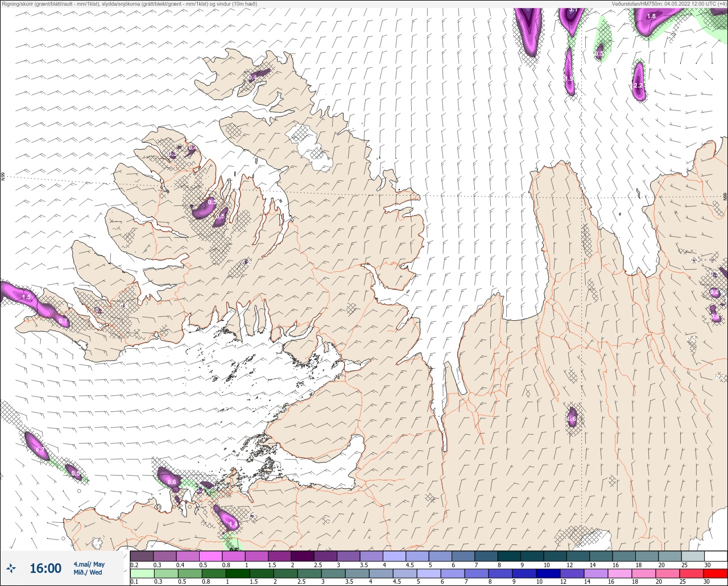Select lower legend darkest green swatch labeled 1
Screen dimensions: 728x586
click(x=238, y=573)
